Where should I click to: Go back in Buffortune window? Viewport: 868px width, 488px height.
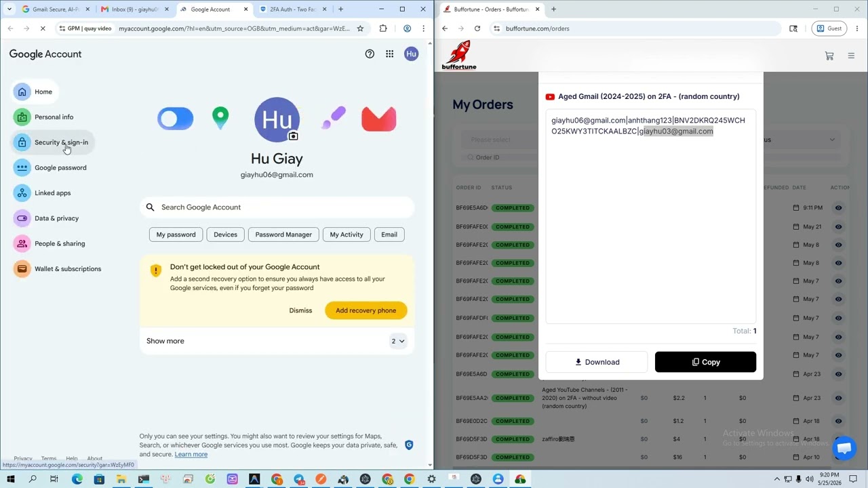(x=445, y=28)
